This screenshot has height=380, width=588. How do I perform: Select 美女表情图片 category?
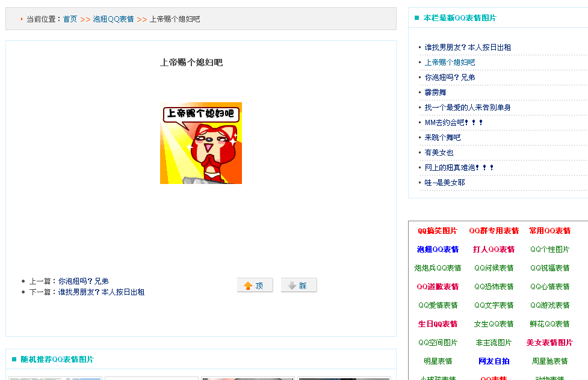549,343
